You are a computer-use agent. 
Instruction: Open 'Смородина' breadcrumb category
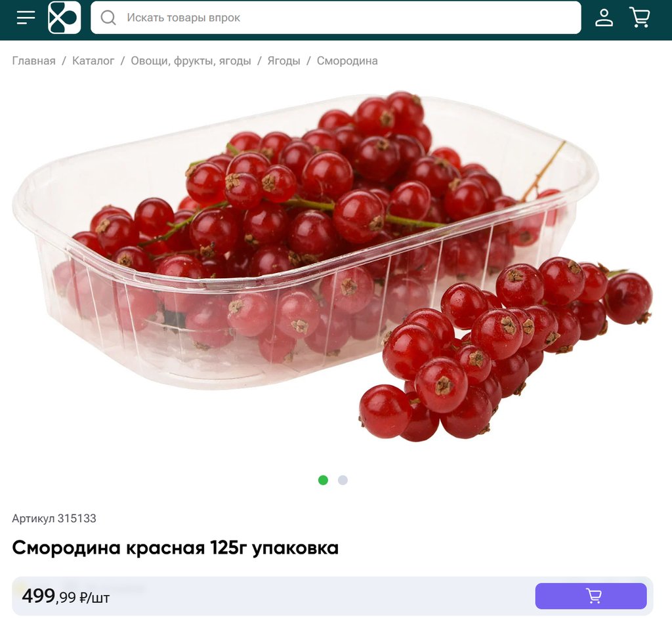point(347,61)
